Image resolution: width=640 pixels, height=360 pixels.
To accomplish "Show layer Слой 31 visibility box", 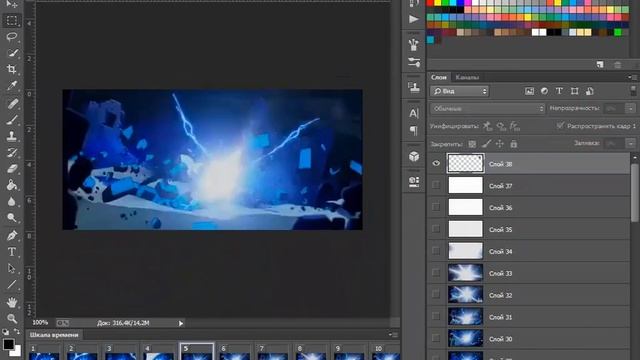I will 436,317.
